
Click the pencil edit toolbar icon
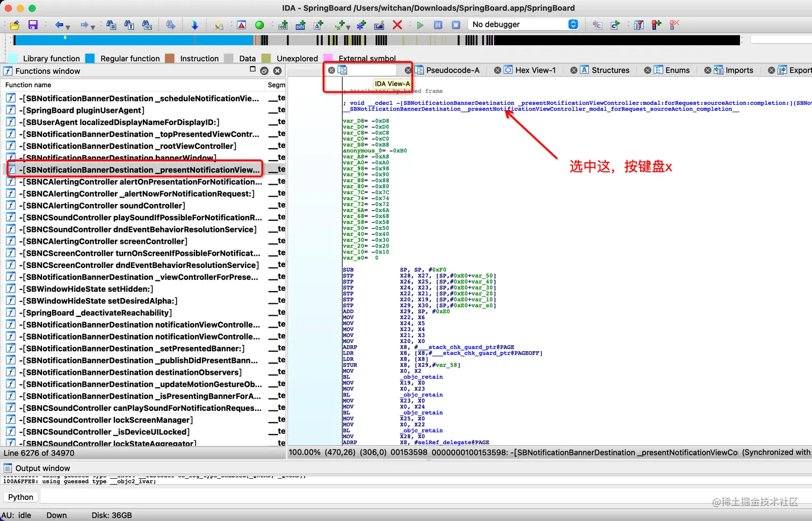pos(379,25)
